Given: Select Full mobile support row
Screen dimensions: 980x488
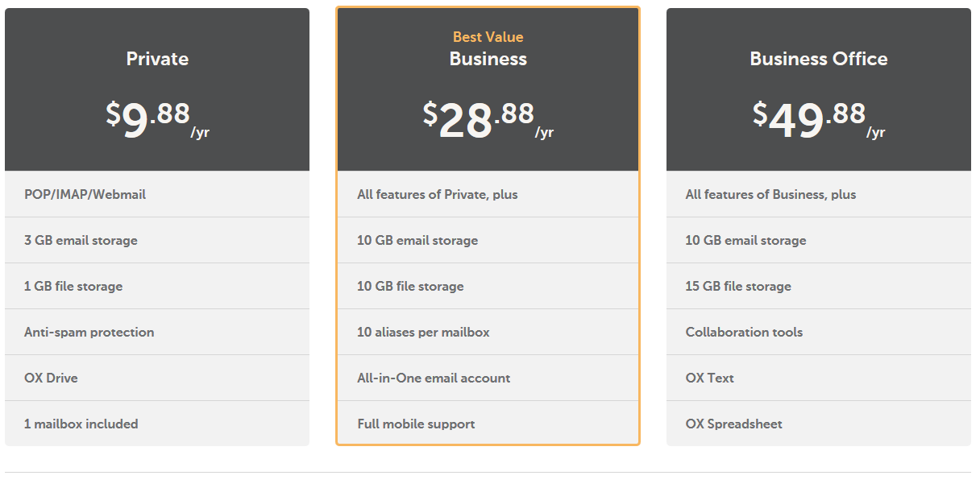Looking at the screenshot, I should tap(488, 424).
